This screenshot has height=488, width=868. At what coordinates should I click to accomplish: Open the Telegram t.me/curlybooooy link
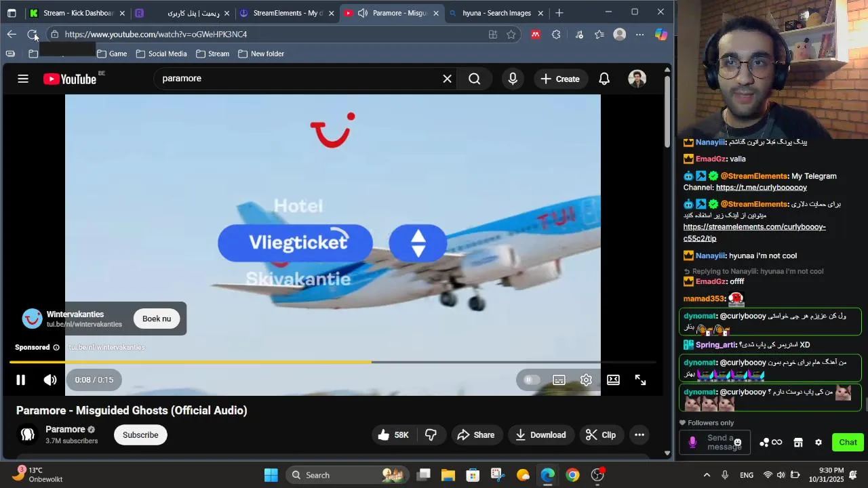pos(762,188)
